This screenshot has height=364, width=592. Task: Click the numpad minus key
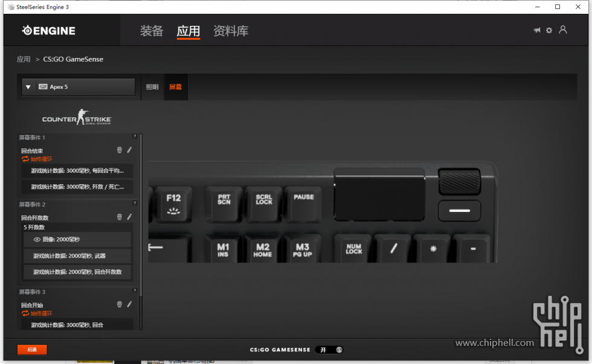click(472, 249)
